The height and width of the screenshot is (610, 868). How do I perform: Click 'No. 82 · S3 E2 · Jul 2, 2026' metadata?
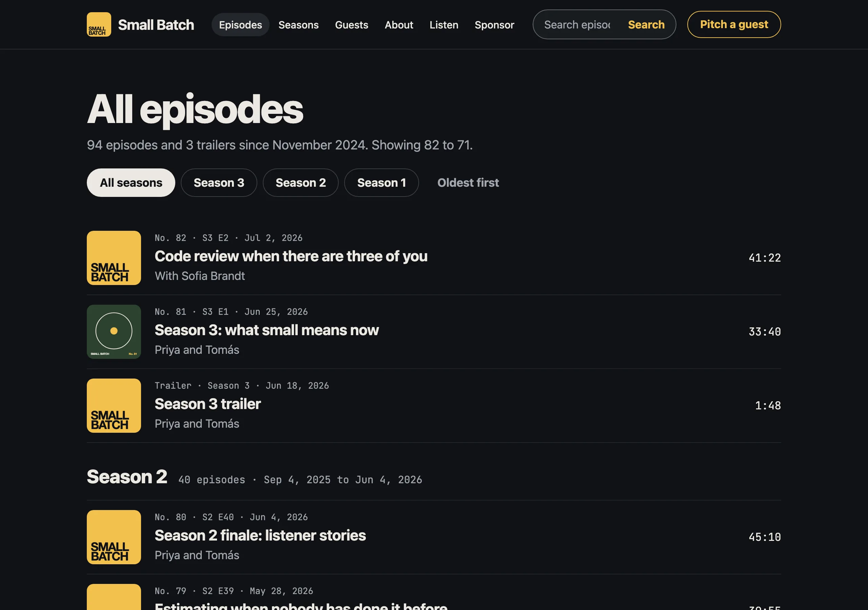228,238
